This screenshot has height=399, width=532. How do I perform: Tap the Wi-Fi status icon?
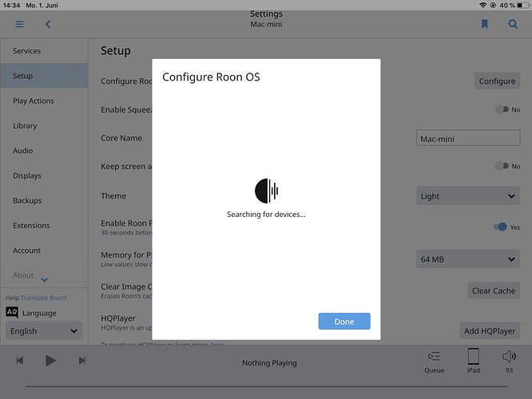click(482, 5)
